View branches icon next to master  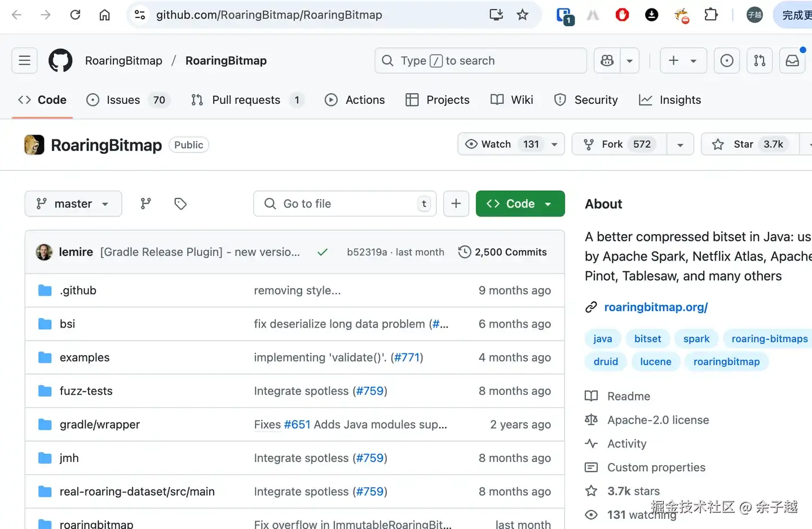146,204
